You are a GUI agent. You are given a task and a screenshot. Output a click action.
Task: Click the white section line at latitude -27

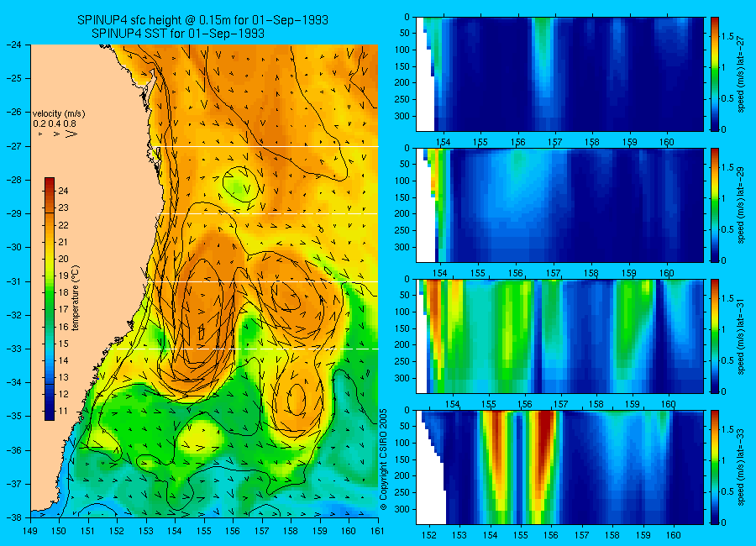(x=268, y=146)
